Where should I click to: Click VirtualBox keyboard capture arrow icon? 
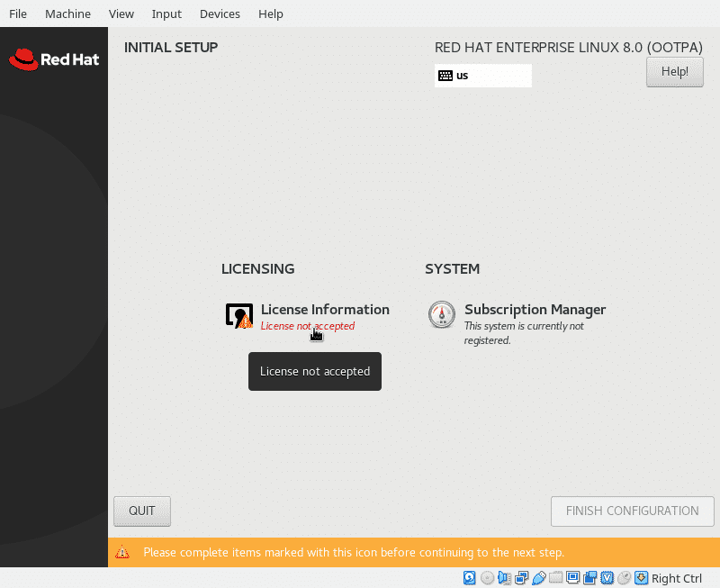click(642, 577)
